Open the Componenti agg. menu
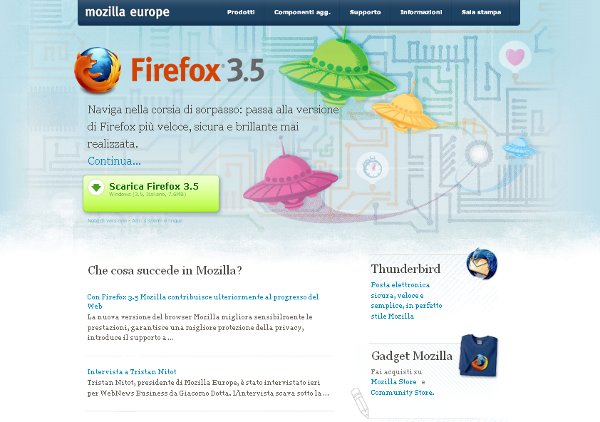Image resolution: width=600 pixels, height=422 pixels. (x=302, y=12)
